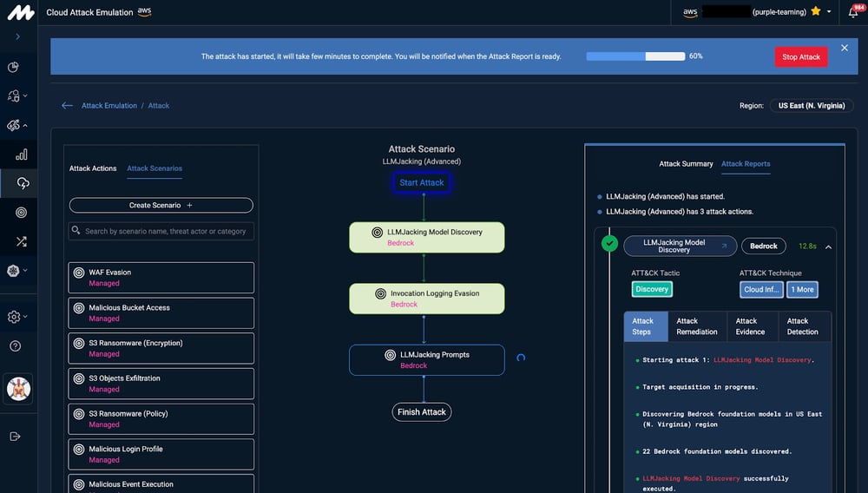Click the star favorite icon for account

(x=814, y=12)
